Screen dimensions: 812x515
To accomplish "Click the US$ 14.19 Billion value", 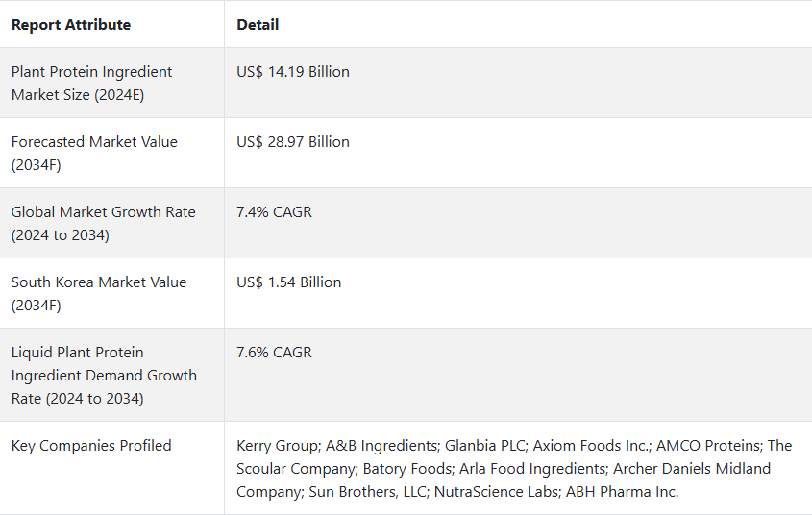I will tap(293, 72).
